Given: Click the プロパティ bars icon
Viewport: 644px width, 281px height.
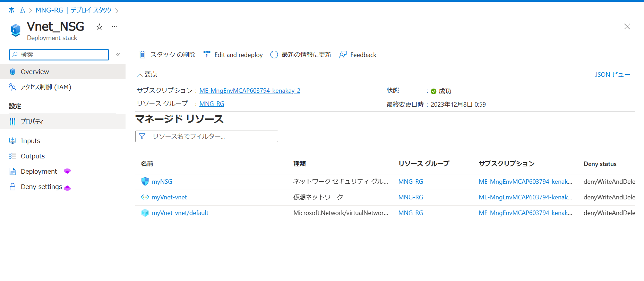Looking at the screenshot, I should click(x=13, y=122).
